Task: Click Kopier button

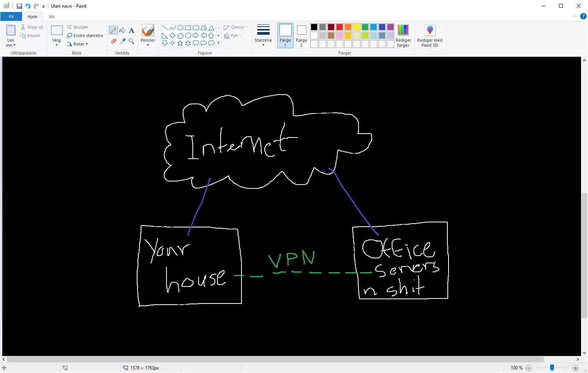Action: [x=31, y=36]
